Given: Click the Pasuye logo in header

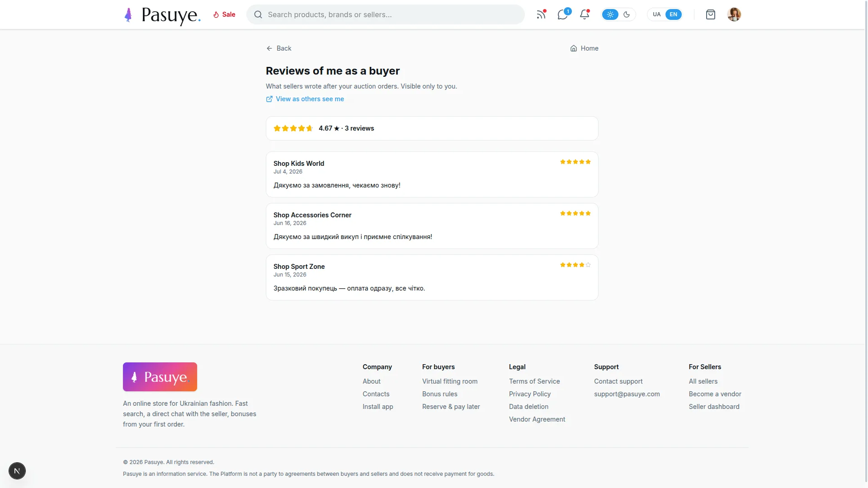Looking at the screenshot, I should click(x=162, y=15).
